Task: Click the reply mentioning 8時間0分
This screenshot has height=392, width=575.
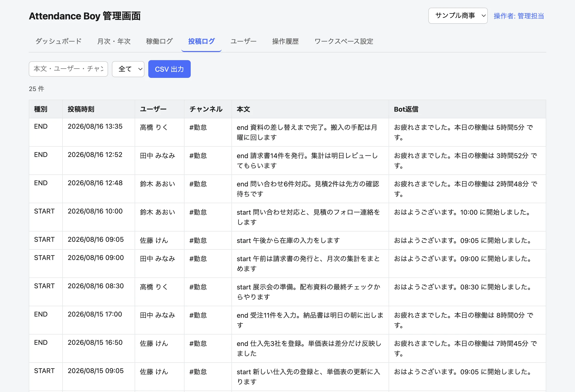Action: click(x=463, y=320)
